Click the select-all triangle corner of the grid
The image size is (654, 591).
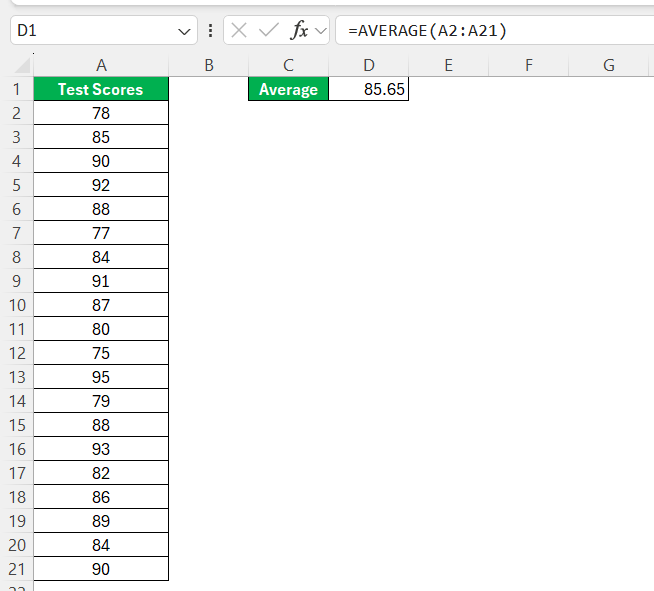(x=22, y=66)
